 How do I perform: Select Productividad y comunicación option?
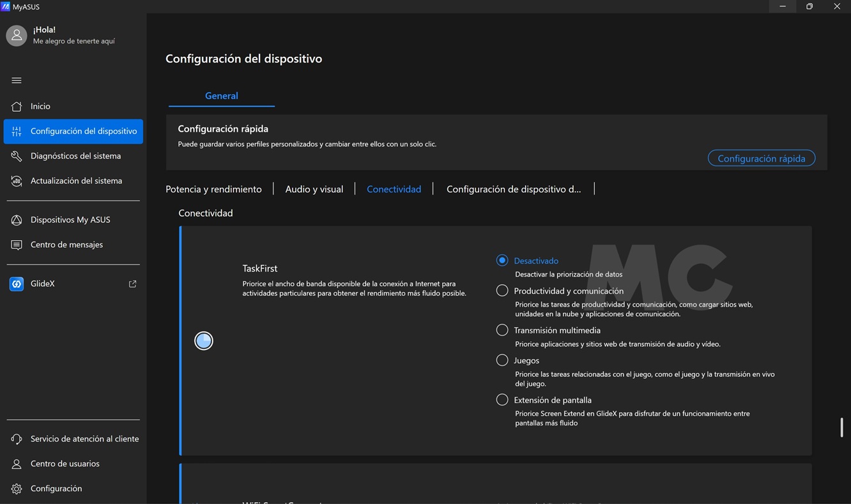502,291
